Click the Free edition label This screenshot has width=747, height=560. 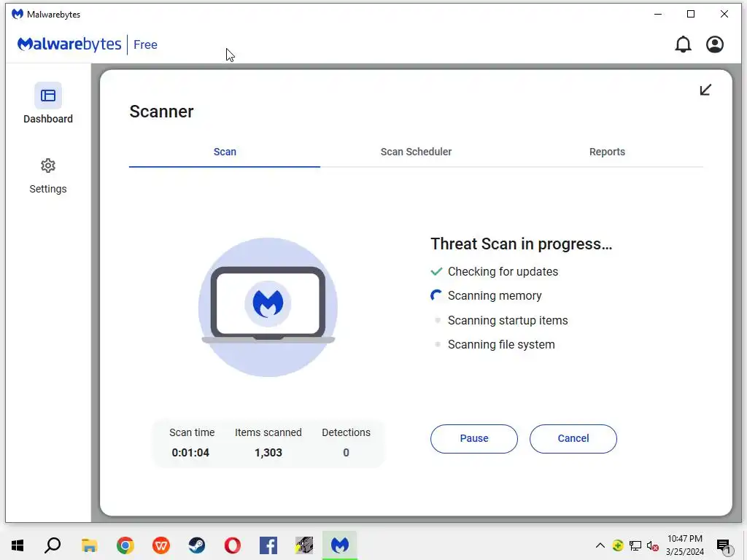pos(145,44)
